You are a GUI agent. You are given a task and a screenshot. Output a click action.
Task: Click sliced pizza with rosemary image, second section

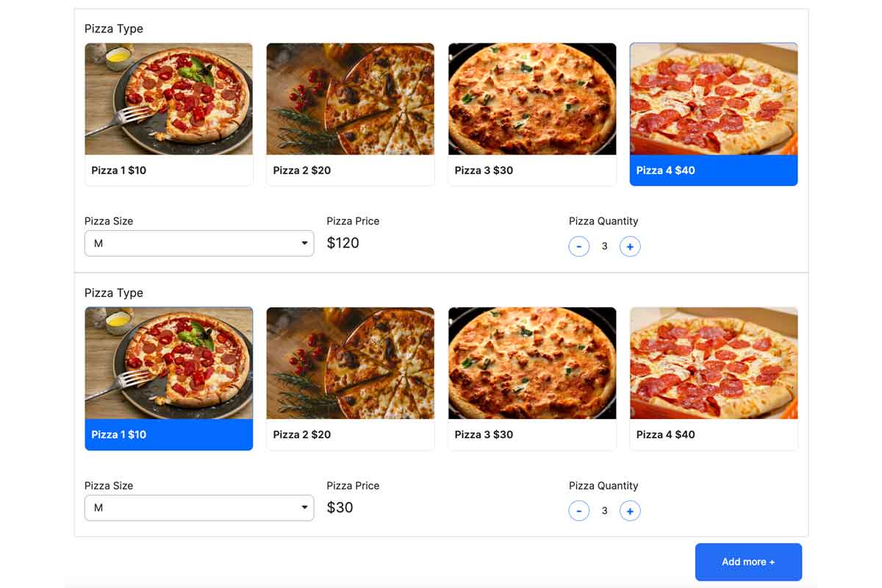[x=351, y=363]
